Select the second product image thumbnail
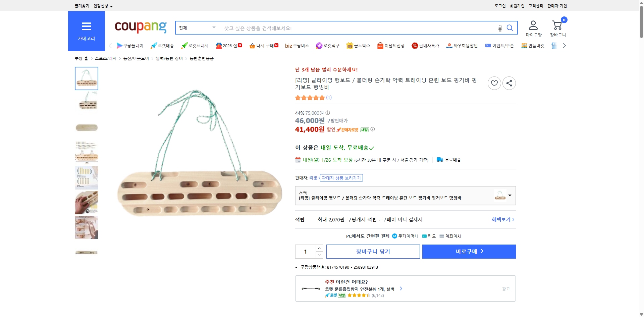 pos(86,103)
